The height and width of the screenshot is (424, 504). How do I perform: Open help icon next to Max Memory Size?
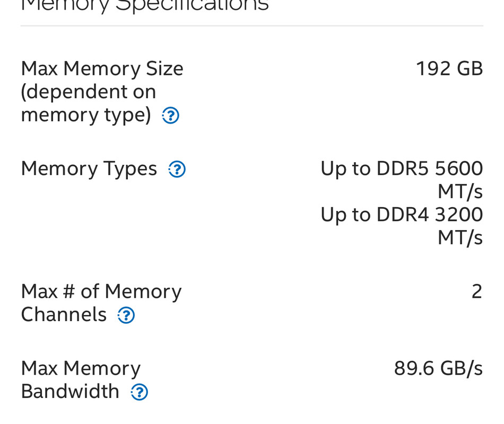(170, 116)
